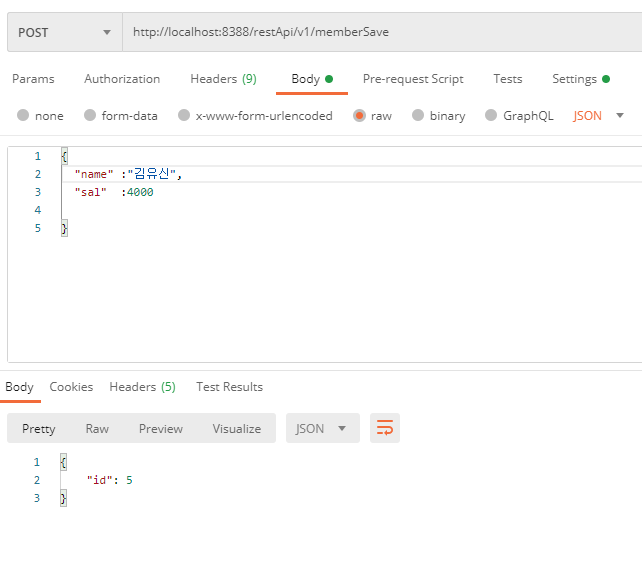This screenshot has height=565, width=642.
Task: Switch response view to Preview
Action: coord(161,429)
